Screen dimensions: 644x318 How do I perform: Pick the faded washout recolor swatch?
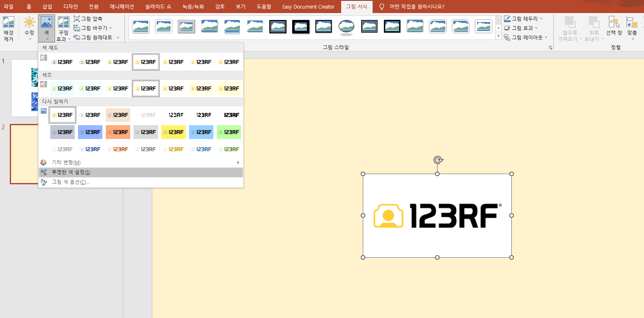coord(146,115)
